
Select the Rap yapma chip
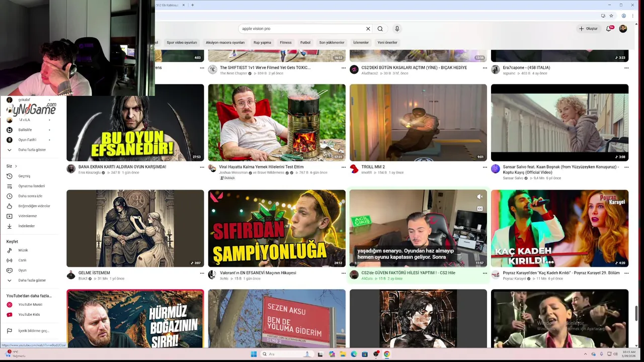tap(262, 43)
